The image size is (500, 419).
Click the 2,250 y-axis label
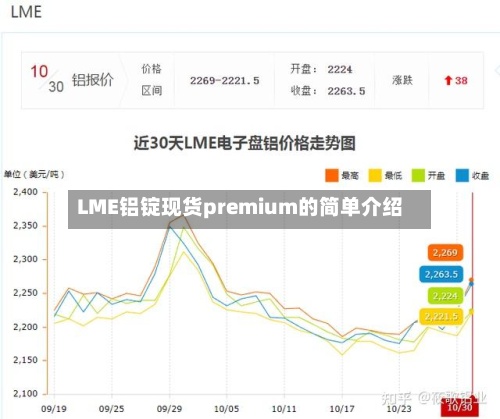coord(25,293)
